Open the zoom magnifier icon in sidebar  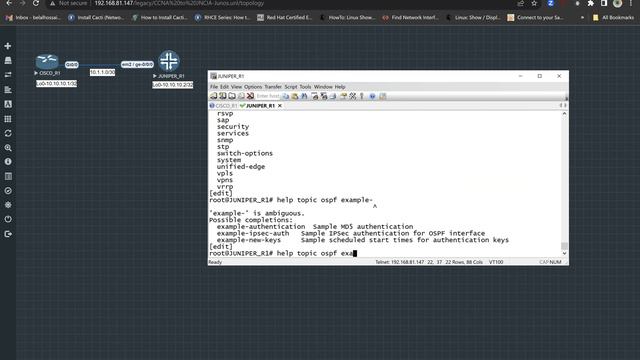tap(8, 147)
